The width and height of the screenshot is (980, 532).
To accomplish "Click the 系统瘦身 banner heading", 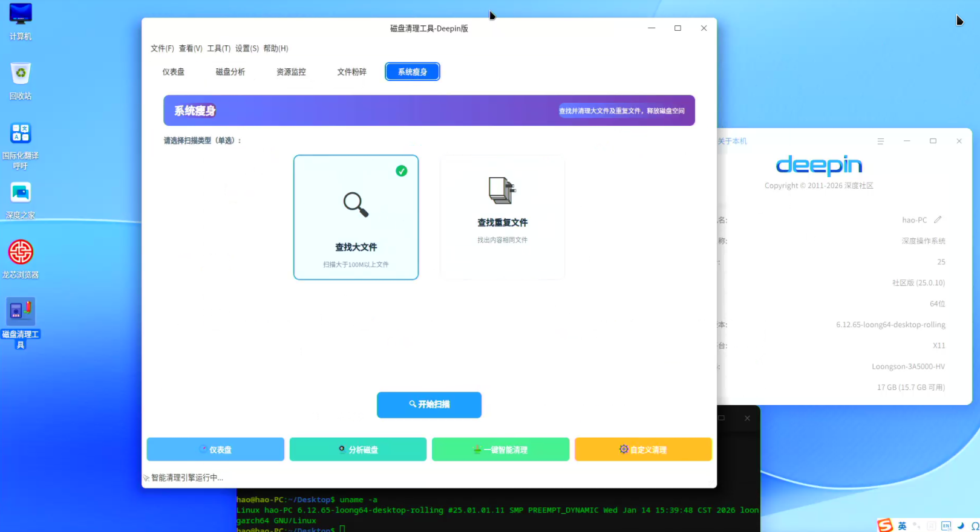I will tap(195, 111).
